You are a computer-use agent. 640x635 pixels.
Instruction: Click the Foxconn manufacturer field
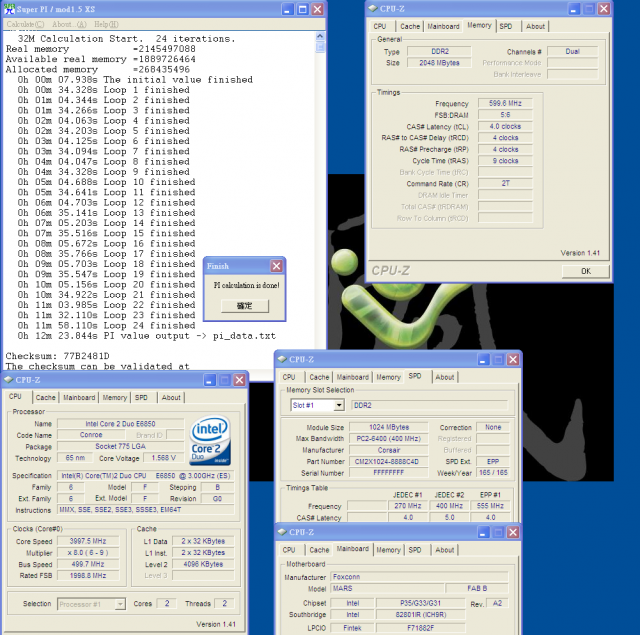(419, 577)
